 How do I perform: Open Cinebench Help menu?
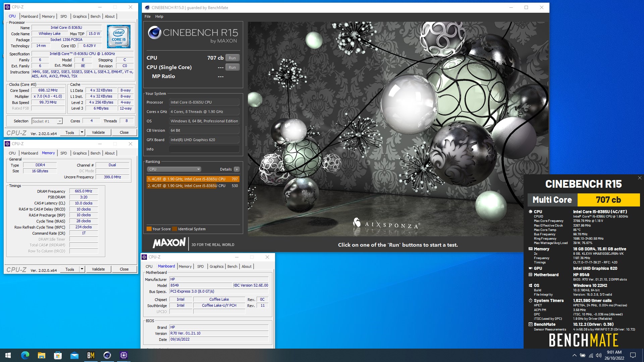click(x=159, y=16)
